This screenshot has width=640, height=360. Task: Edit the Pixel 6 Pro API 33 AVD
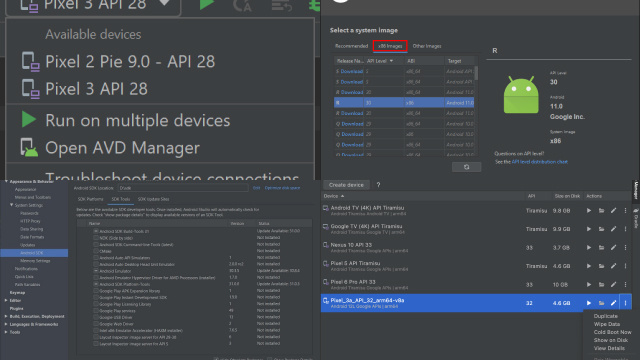coord(613,284)
